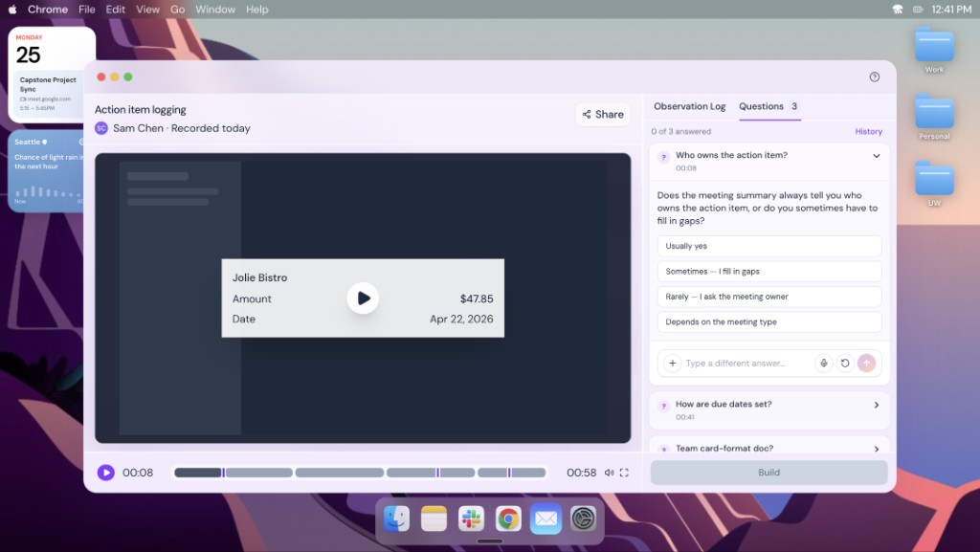Viewport: 980px width, 552px height.
Task: Open the Window menu
Action: coord(215,10)
